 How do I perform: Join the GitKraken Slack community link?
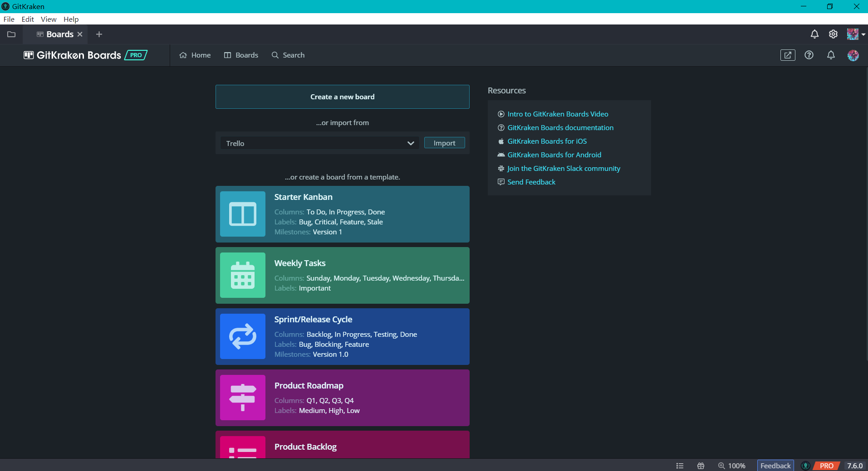pyautogui.click(x=564, y=169)
